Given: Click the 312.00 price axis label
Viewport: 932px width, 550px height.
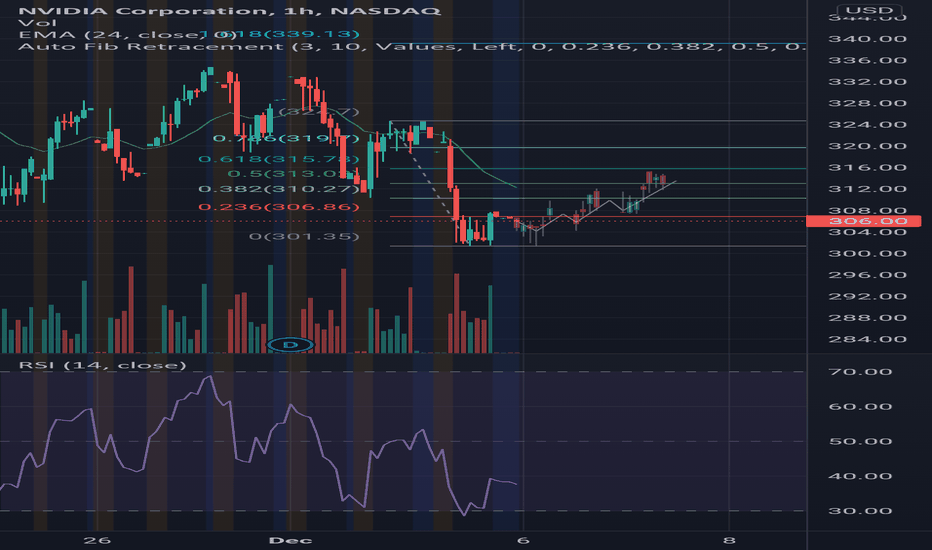Looking at the screenshot, I should tap(867, 188).
